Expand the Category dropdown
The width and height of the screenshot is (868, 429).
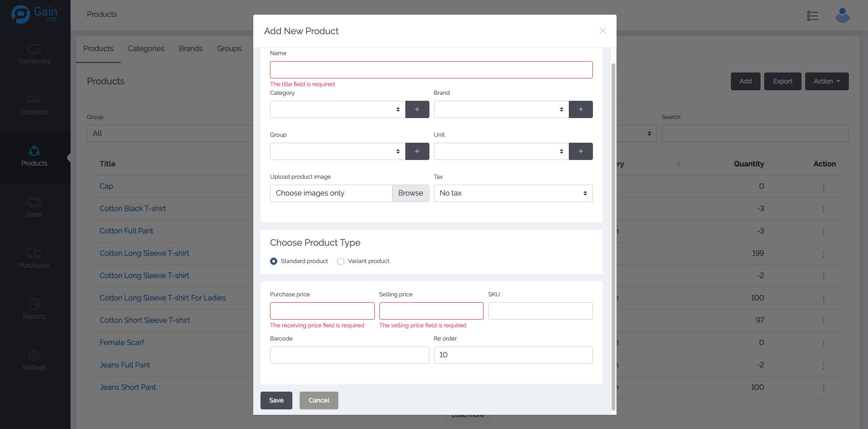337,109
